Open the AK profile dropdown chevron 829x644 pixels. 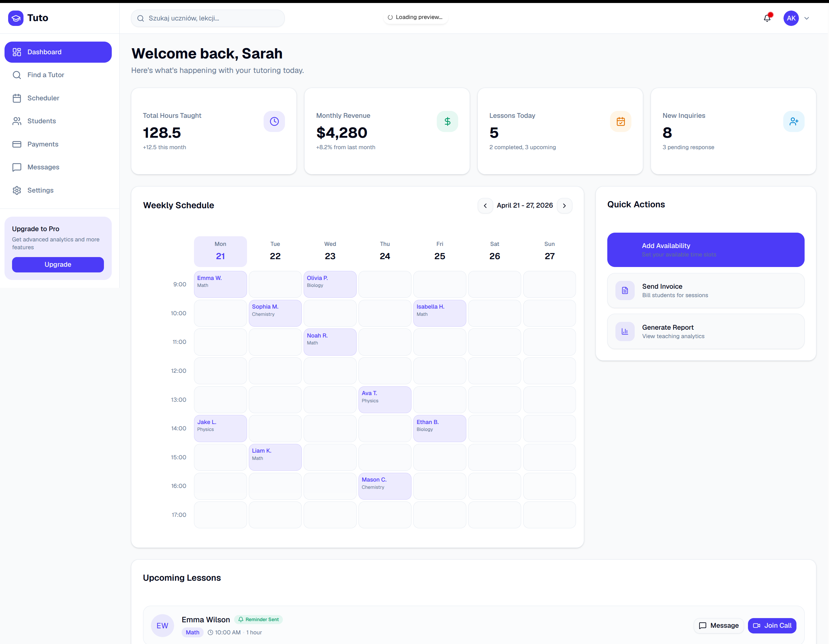807,18
